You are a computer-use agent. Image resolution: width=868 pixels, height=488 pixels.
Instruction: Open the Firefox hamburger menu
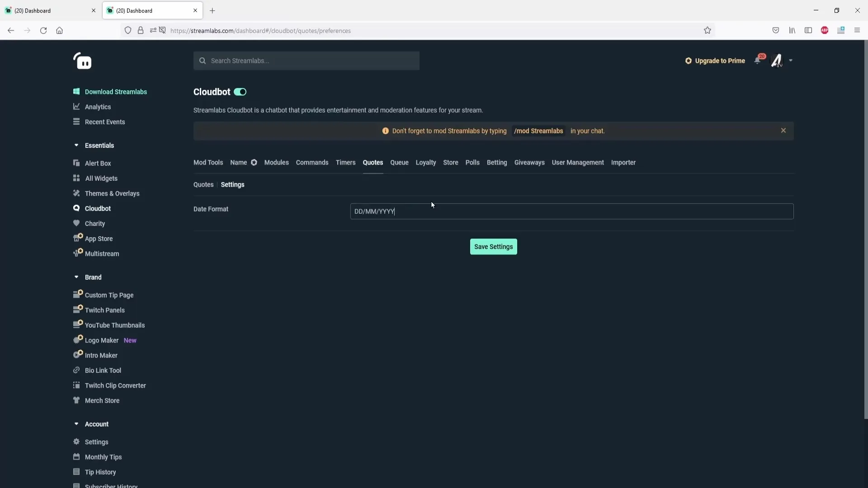pyautogui.click(x=857, y=30)
